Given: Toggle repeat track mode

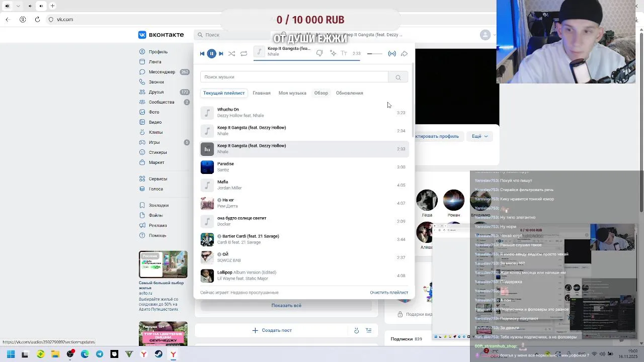Looking at the screenshot, I should (244, 54).
